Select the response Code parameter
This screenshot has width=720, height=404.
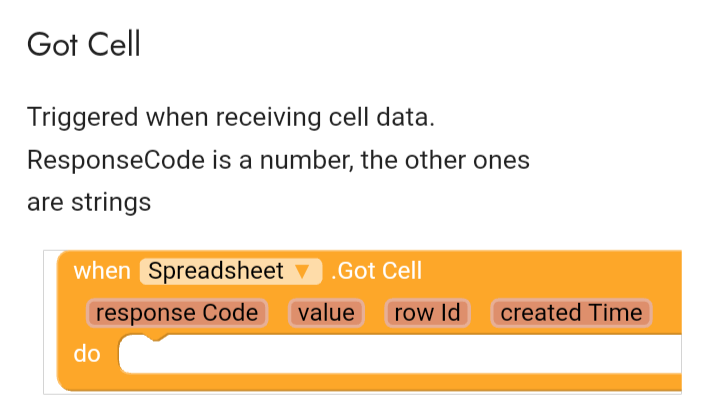pos(177,313)
